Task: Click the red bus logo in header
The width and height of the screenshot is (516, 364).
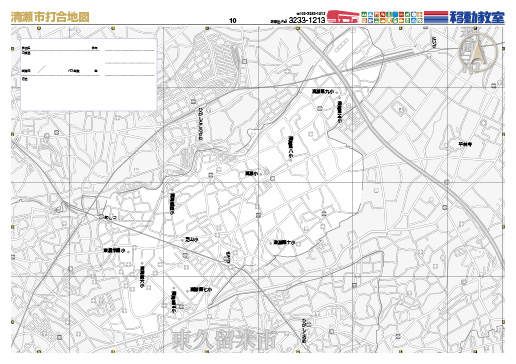Action: point(343,16)
